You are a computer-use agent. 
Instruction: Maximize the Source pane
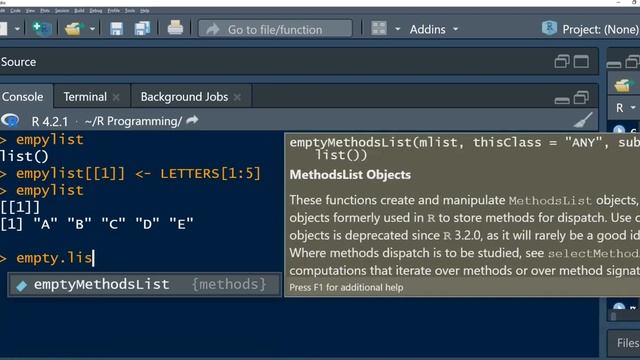pos(581,62)
